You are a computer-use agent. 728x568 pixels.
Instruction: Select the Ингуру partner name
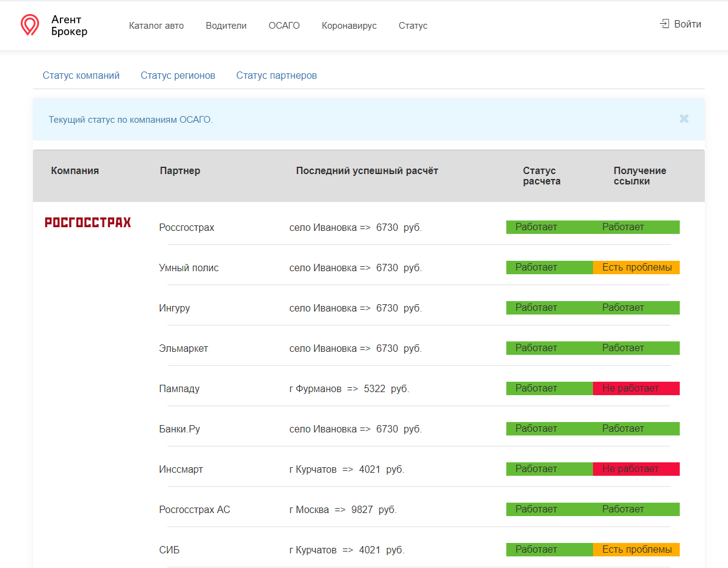tap(175, 308)
